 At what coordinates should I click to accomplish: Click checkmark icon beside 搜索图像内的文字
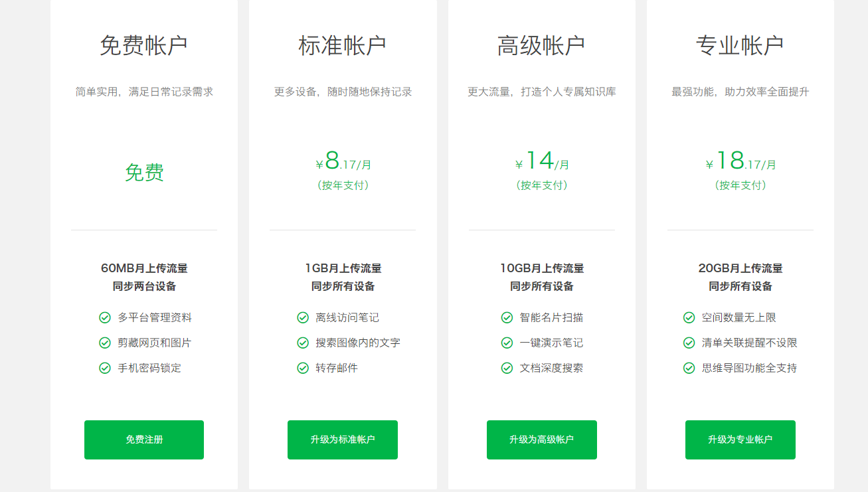coord(303,343)
